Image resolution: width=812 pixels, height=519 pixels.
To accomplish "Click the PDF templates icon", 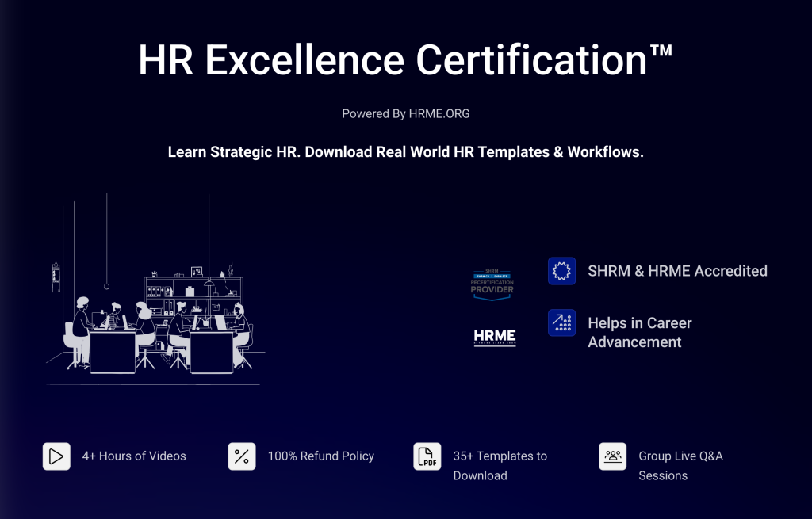I will (x=427, y=456).
